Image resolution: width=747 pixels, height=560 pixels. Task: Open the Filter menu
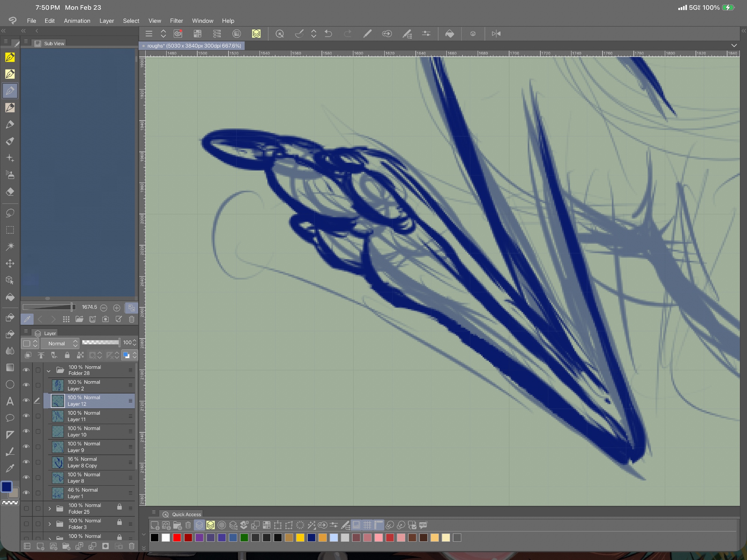click(176, 21)
